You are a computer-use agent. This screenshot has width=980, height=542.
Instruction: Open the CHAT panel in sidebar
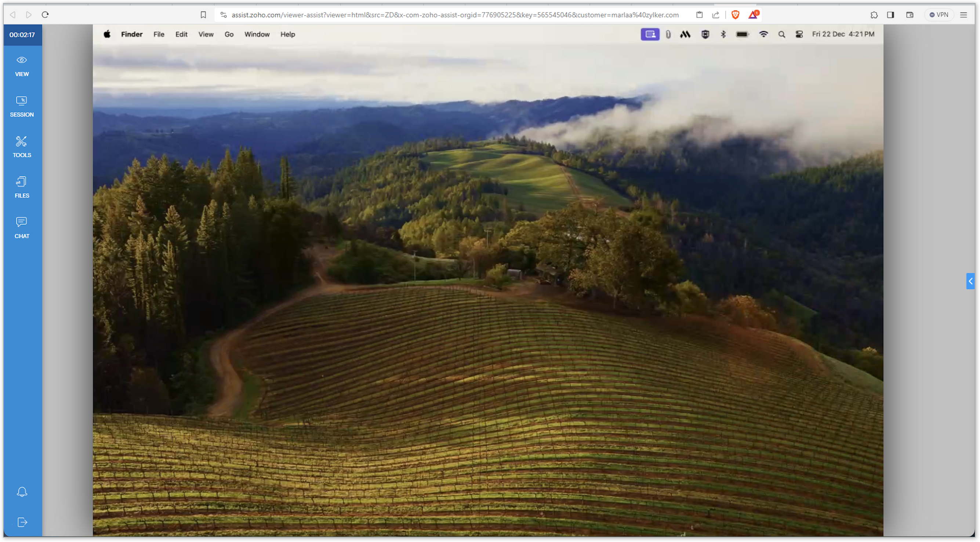22,228
